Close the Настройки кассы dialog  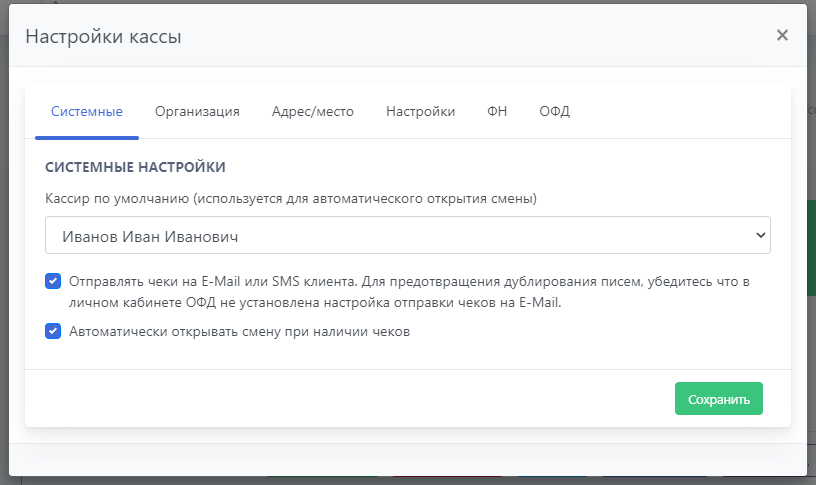782,35
